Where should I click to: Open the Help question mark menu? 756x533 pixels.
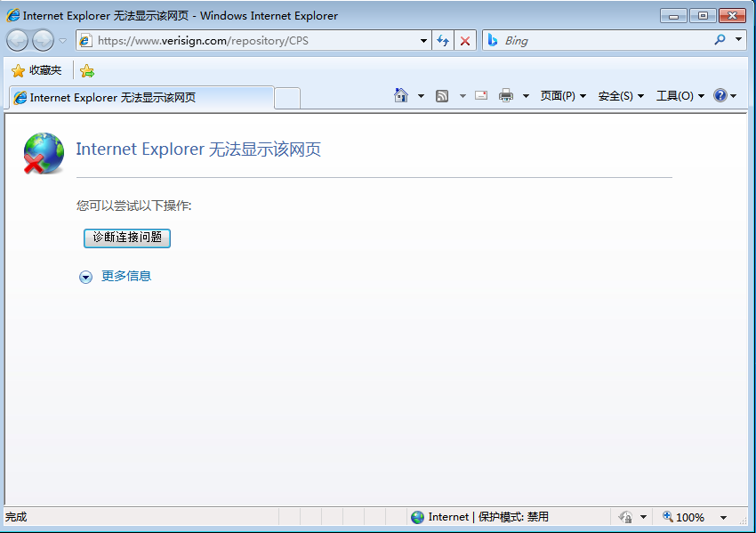(x=725, y=95)
